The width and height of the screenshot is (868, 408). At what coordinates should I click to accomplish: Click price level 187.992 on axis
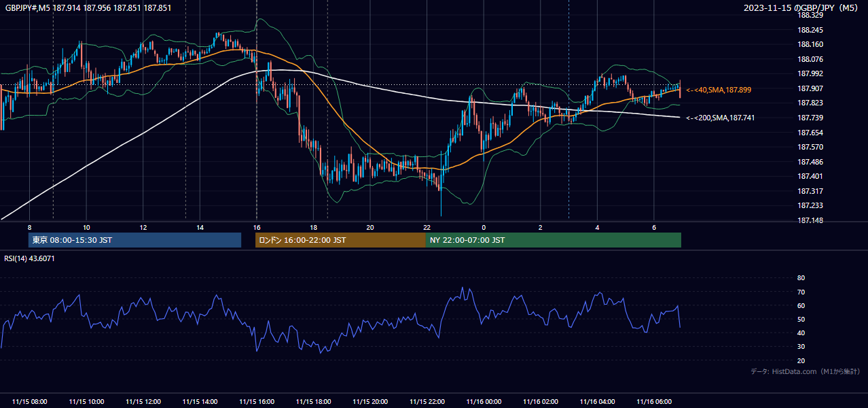810,73
